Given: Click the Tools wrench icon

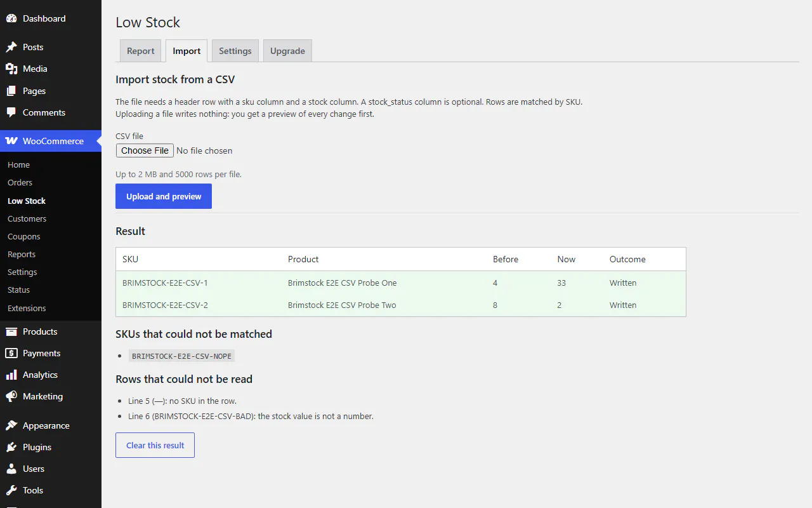Looking at the screenshot, I should click(x=11, y=490).
